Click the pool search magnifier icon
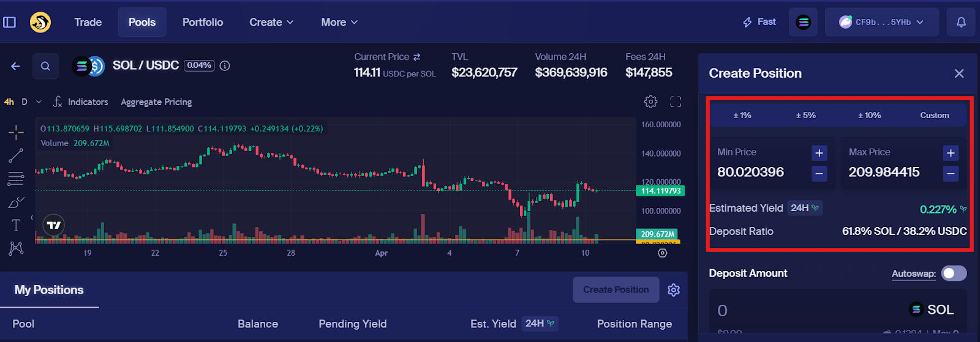The width and height of the screenshot is (980, 342). (x=45, y=66)
